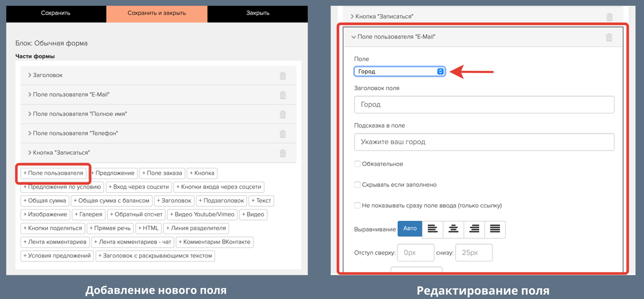Collapse the "Поле пользователя E-Mail" section on right

(x=483, y=37)
